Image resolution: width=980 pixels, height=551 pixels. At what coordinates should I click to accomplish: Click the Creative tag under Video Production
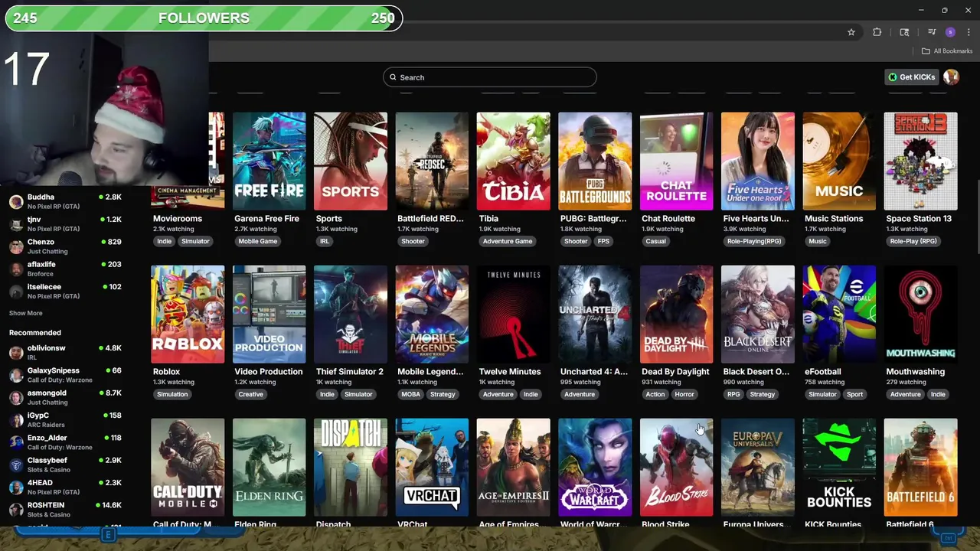click(250, 394)
